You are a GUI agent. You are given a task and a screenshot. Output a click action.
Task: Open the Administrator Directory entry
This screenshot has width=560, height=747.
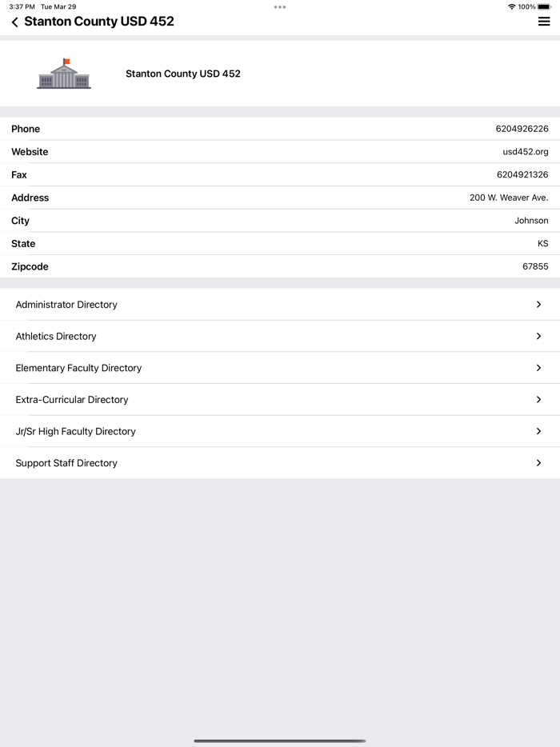point(66,305)
